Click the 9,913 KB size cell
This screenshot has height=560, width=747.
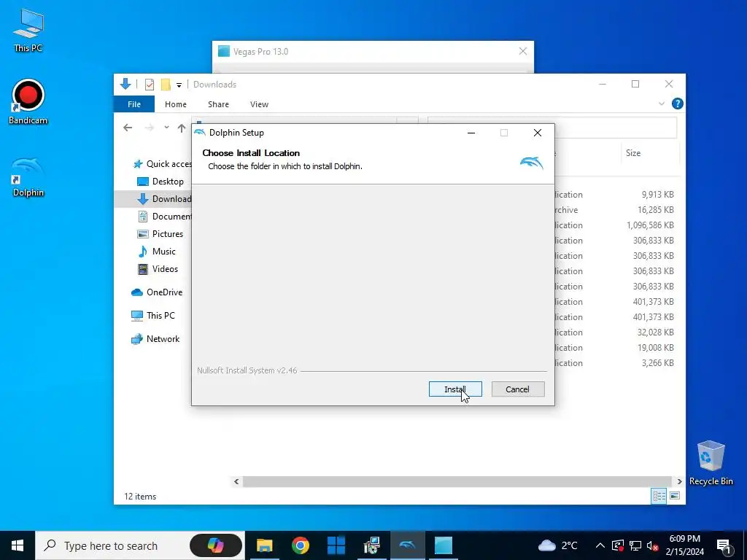tap(657, 195)
